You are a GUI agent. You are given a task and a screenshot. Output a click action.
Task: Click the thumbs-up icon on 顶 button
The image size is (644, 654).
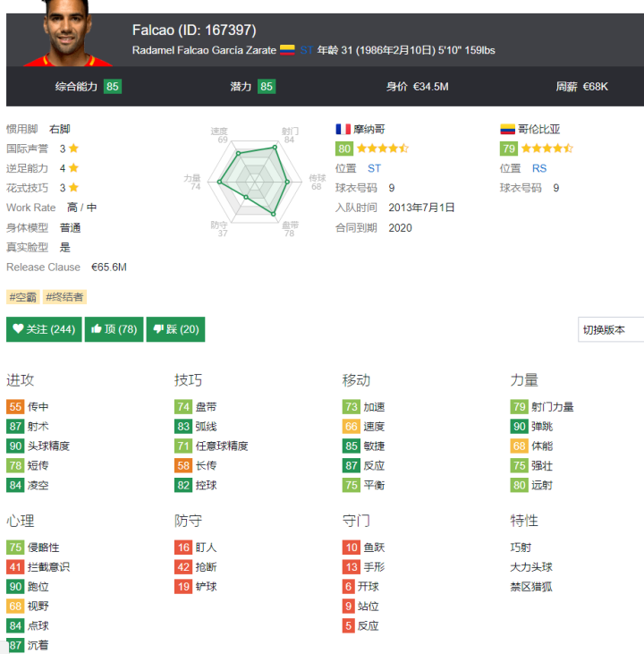96,329
